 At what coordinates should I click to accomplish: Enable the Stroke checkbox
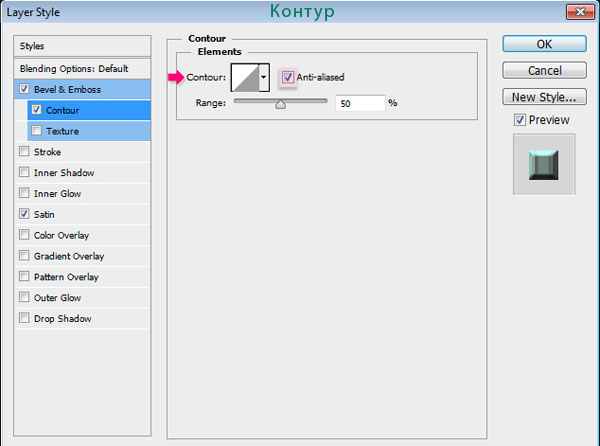24,151
